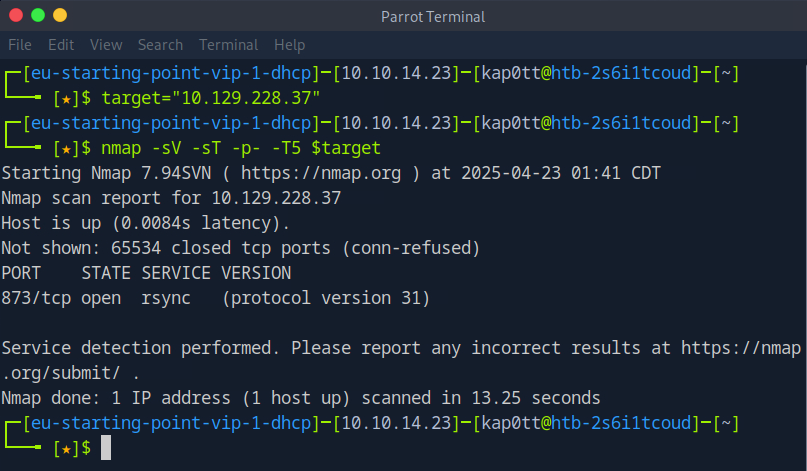The height and width of the screenshot is (471, 807).
Task: Click the block cursor at the empty prompt
Action: (106, 448)
